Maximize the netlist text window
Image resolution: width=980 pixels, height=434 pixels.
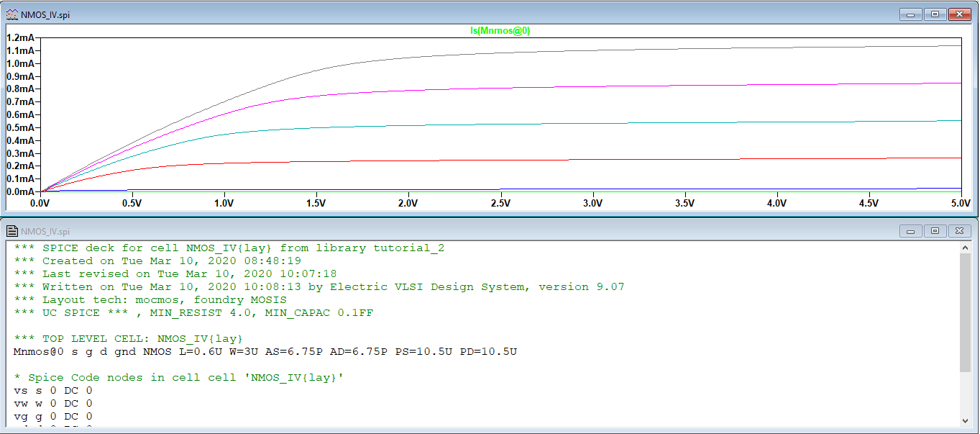[935, 231]
